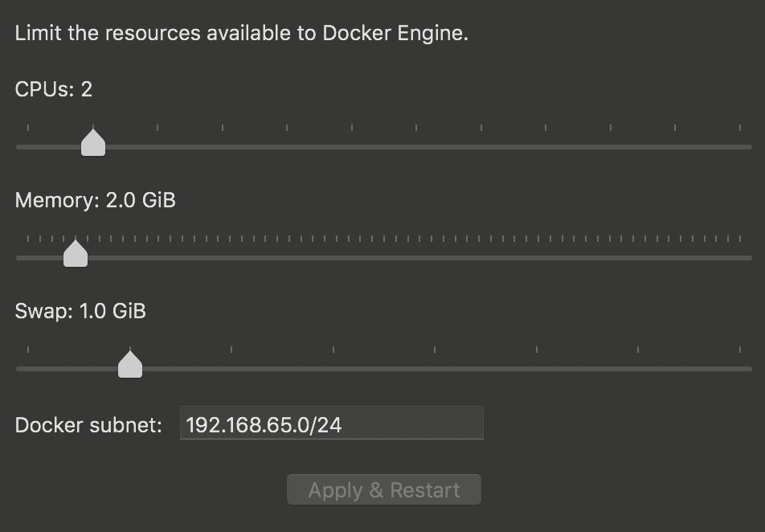
Task: Set Swap slider to its last tick mark
Action: coord(739,369)
